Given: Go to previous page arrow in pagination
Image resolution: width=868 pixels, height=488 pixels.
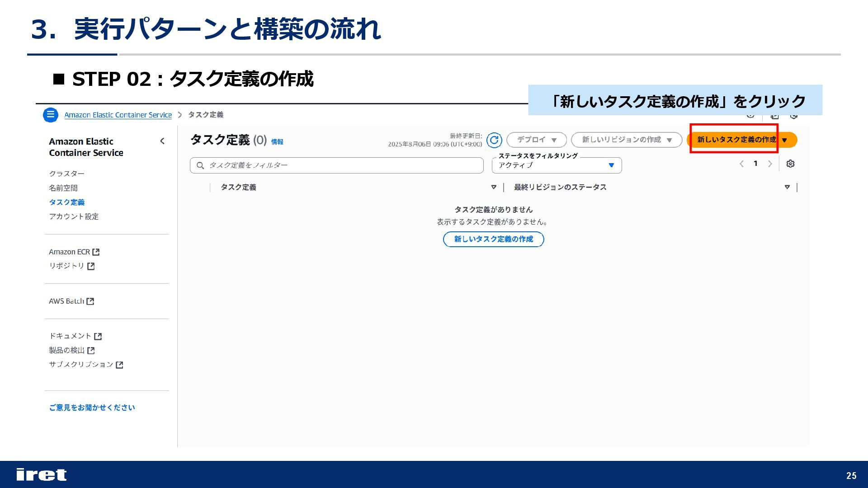Looking at the screenshot, I should tap(741, 164).
